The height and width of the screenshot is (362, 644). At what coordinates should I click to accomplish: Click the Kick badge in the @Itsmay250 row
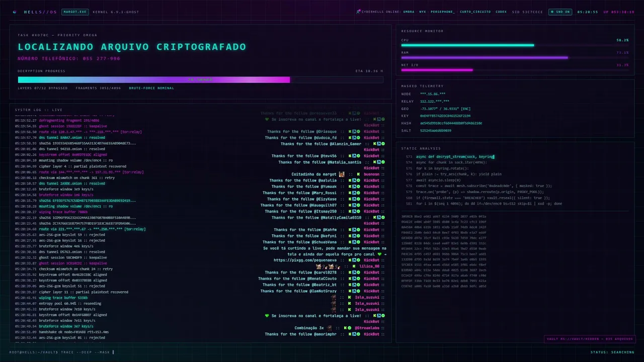coord(350,211)
